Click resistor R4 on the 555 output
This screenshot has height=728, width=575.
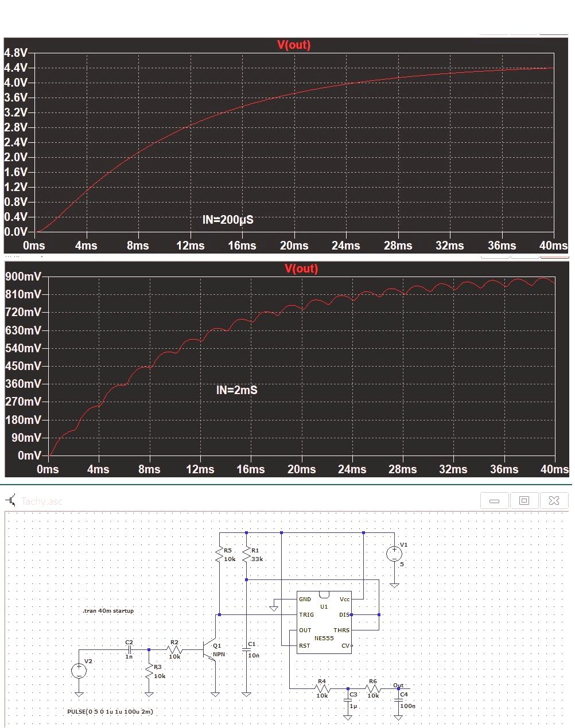pos(322,688)
